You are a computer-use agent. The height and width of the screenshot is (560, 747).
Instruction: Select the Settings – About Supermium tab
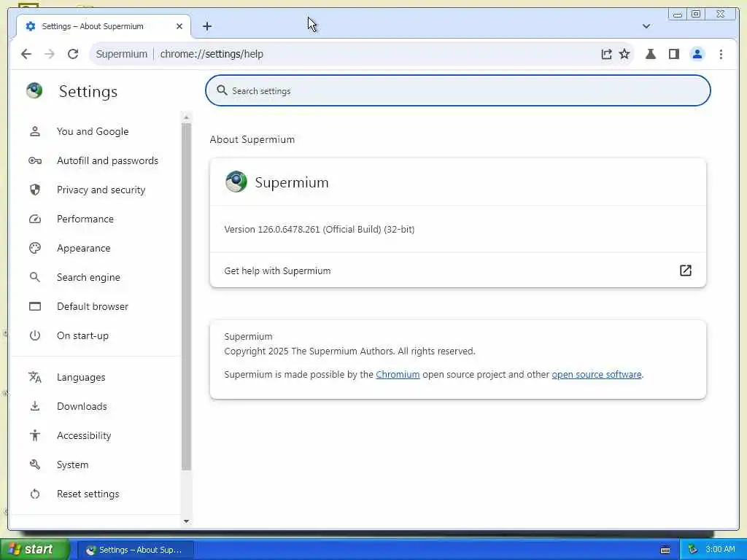click(104, 26)
